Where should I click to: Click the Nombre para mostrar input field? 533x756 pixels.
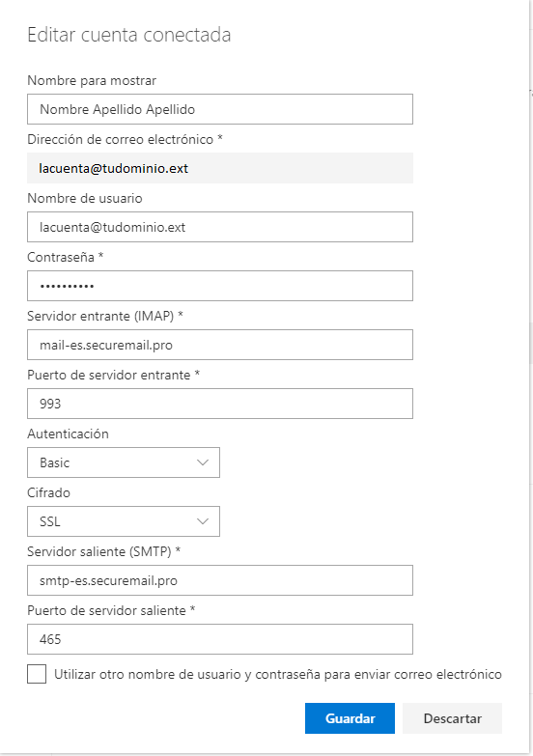pos(220,109)
